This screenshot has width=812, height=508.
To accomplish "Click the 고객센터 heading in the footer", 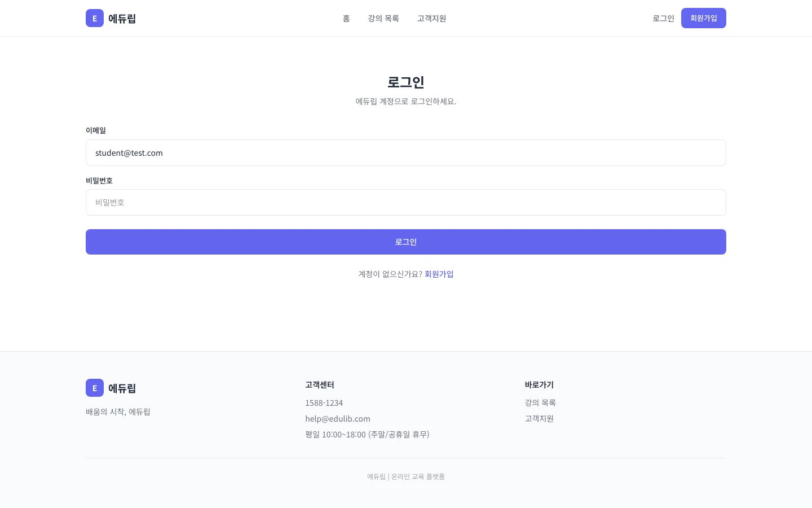I will tap(319, 384).
